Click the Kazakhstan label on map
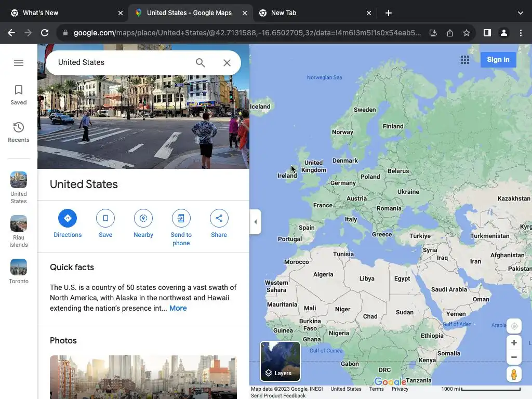The height and width of the screenshot is (399, 532). pos(514,198)
